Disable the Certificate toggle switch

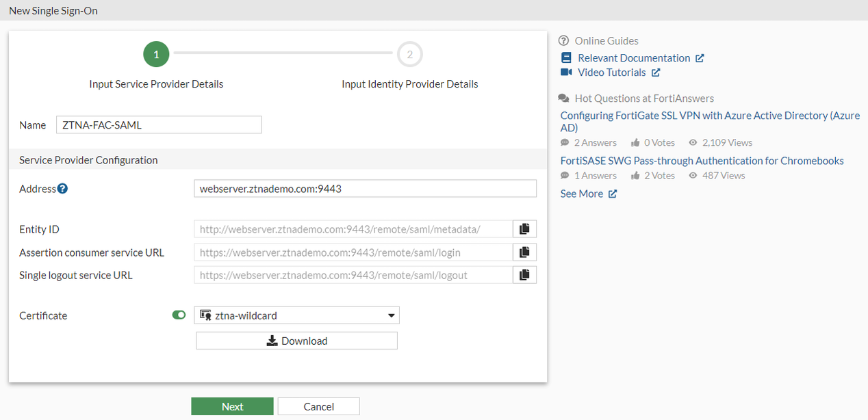click(179, 315)
